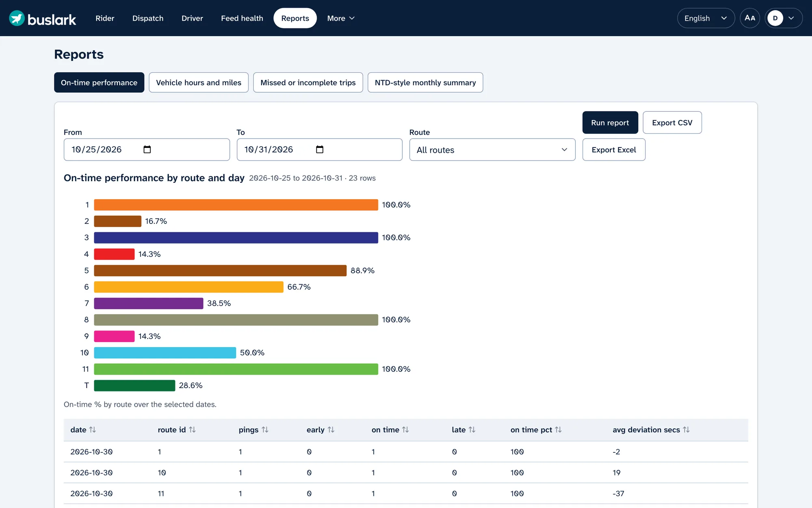Open the To date calendar picker icon
Image resolution: width=812 pixels, height=508 pixels.
tap(320, 150)
